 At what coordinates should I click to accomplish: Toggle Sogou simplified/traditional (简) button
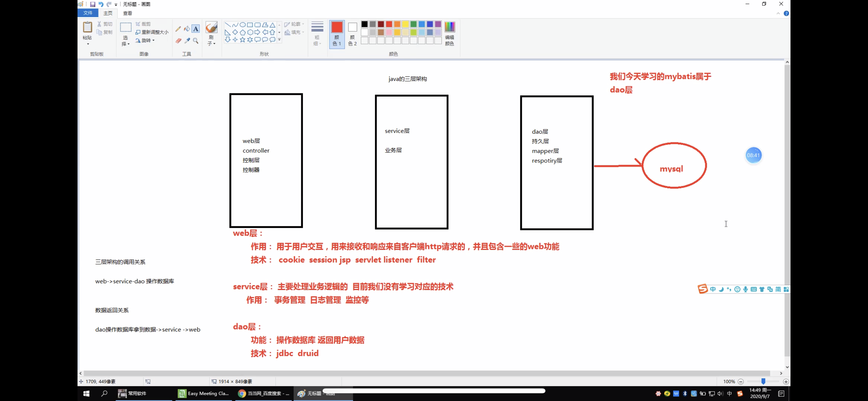pyautogui.click(x=778, y=289)
